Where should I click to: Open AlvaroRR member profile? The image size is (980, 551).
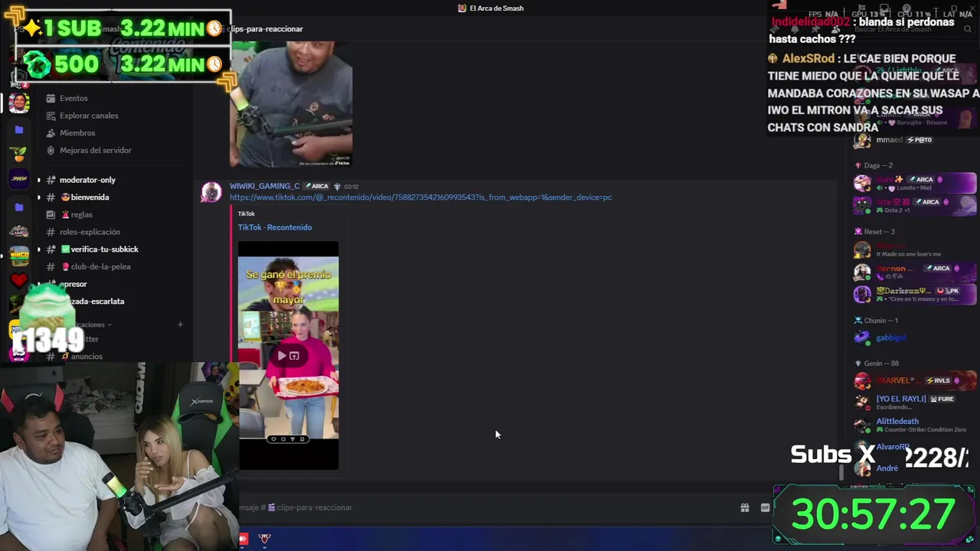pyautogui.click(x=893, y=447)
